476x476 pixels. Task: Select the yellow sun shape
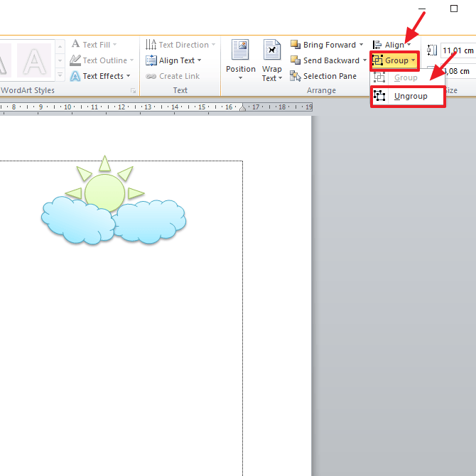pos(104,190)
